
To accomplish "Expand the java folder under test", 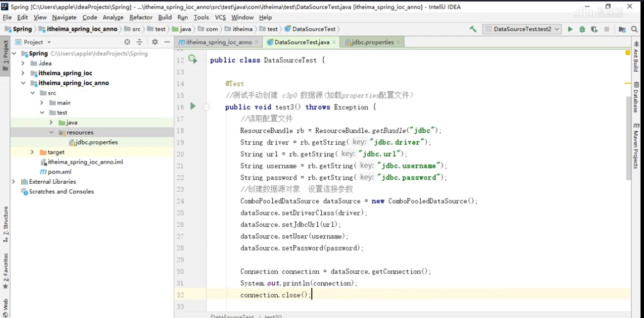I will [51, 122].
